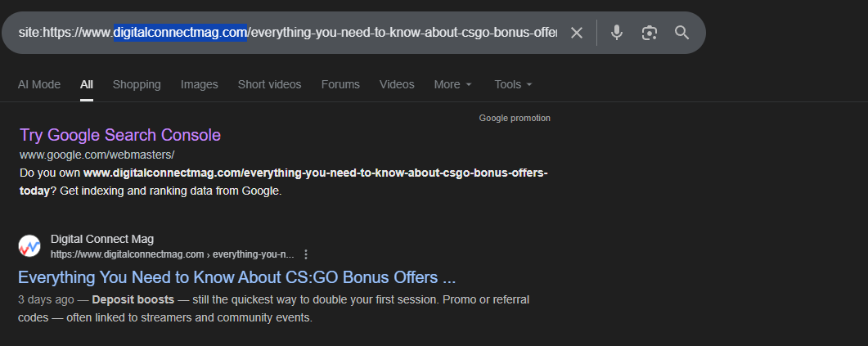This screenshot has width=868, height=346.
Task: Switch to Videos tab
Action: pos(397,84)
